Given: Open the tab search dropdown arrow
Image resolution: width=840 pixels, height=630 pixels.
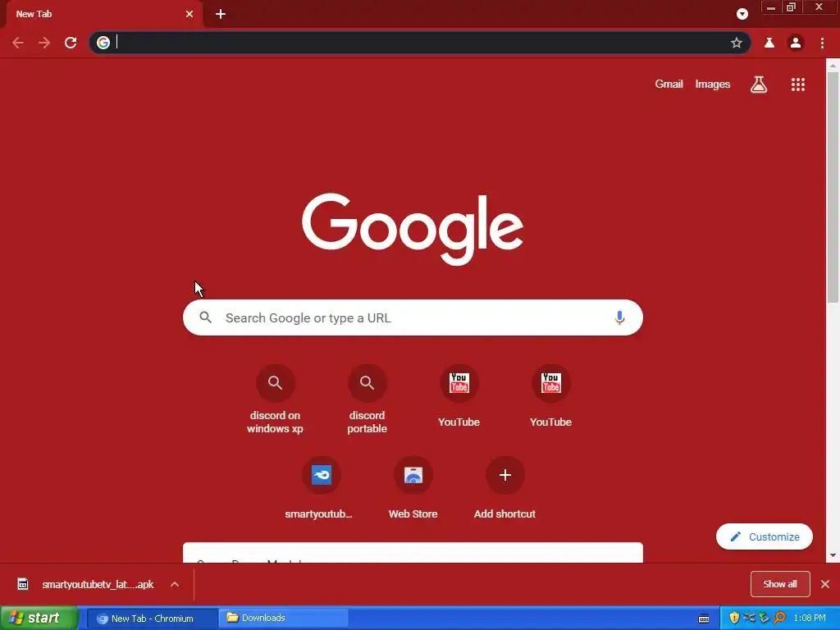Looking at the screenshot, I should (x=742, y=14).
